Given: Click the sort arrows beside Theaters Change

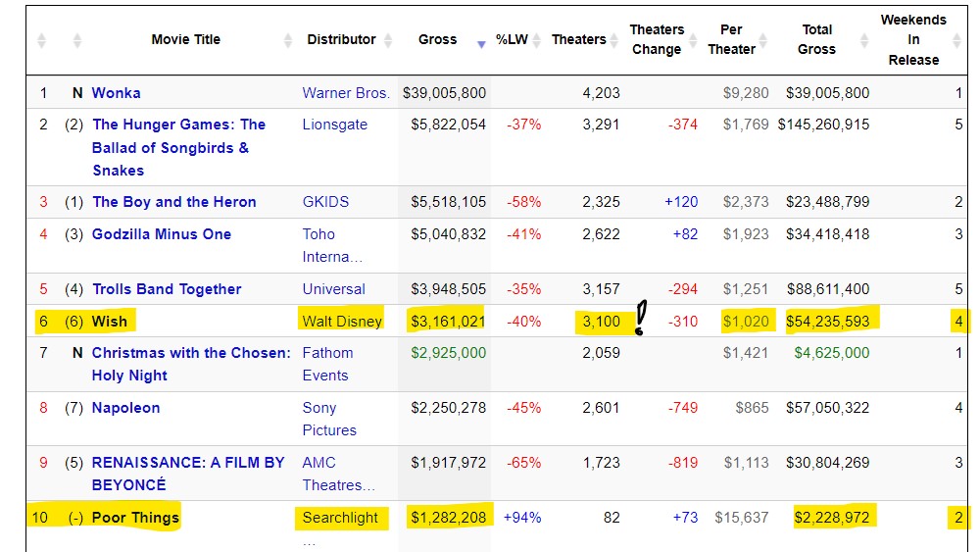Looking at the screenshot, I should click(695, 40).
